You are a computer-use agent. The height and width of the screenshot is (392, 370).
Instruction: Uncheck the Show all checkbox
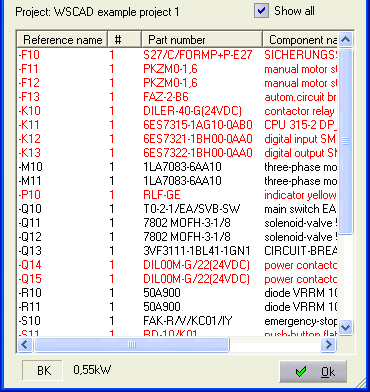coord(262,11)
